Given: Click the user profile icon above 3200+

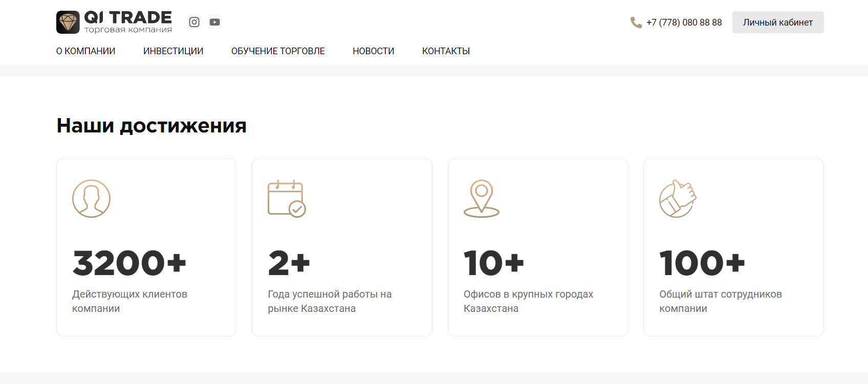Looking at the screenshot, I should pyautogui.click(x=91, y=198).
